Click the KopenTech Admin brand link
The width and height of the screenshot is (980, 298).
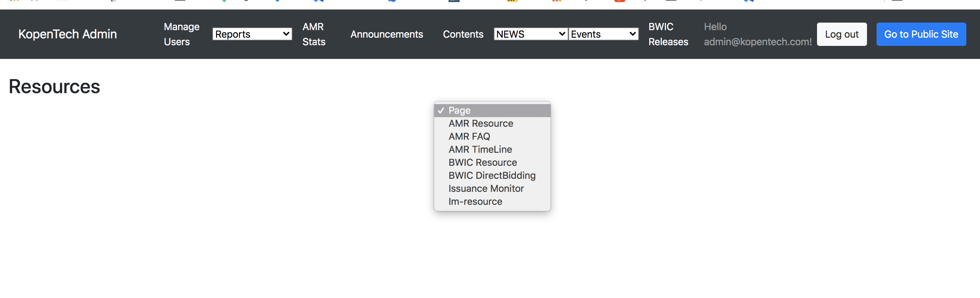click(67, 34)
